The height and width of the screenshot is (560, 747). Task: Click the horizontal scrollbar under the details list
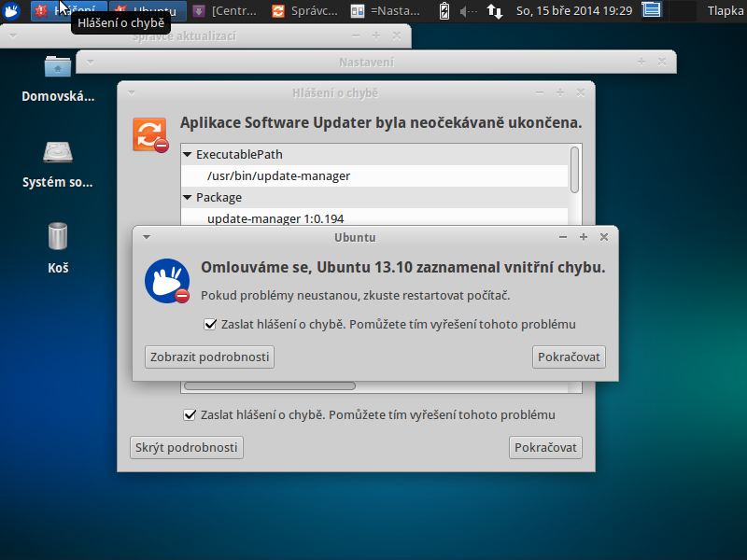270,385
